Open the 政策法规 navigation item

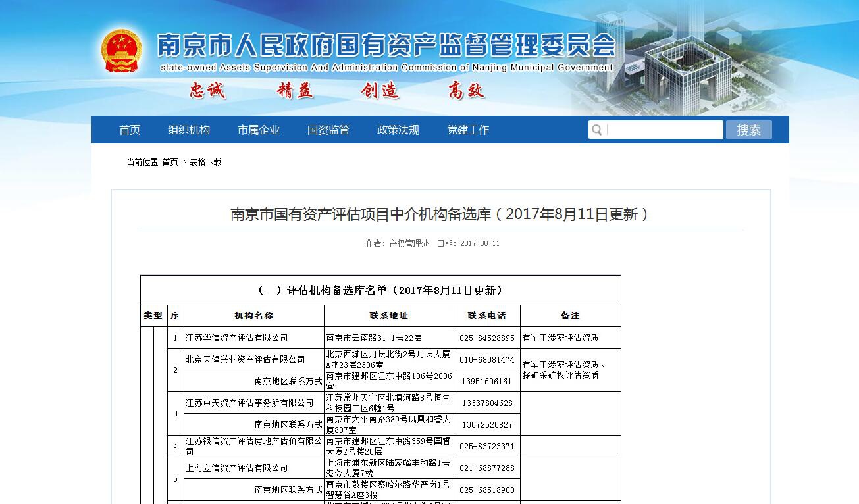pyautogui.click(x=398, y=130)
